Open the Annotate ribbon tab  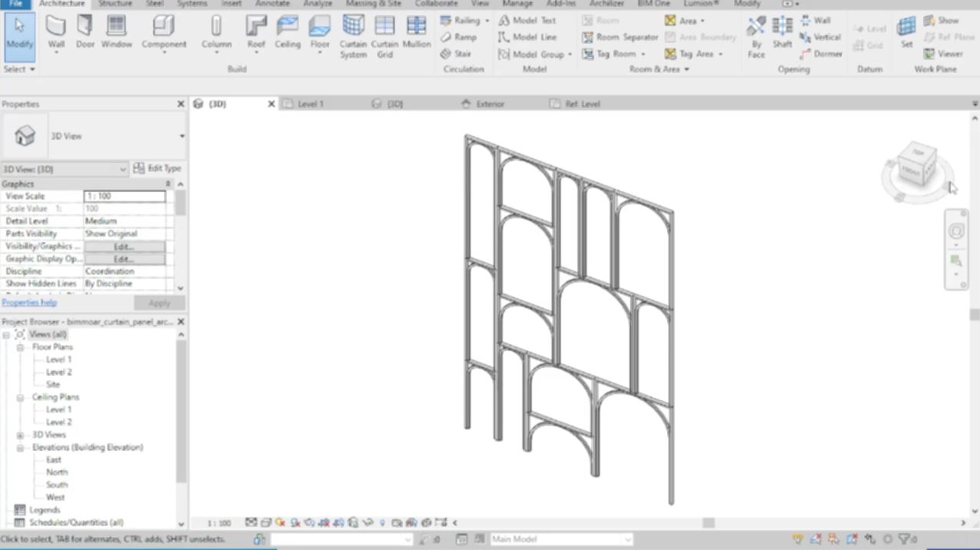point(272,4)
